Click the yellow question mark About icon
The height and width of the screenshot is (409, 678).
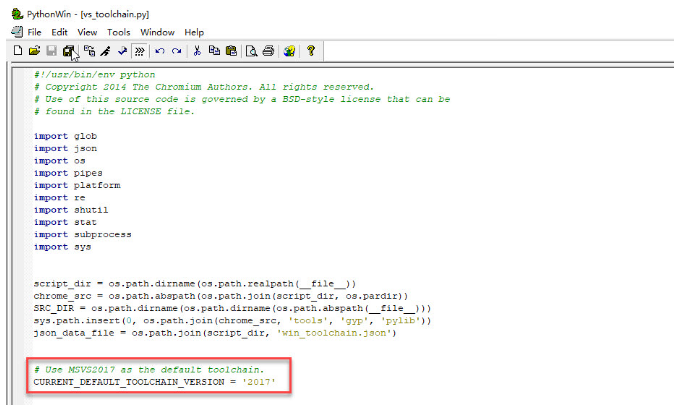(x=310, y=51)
